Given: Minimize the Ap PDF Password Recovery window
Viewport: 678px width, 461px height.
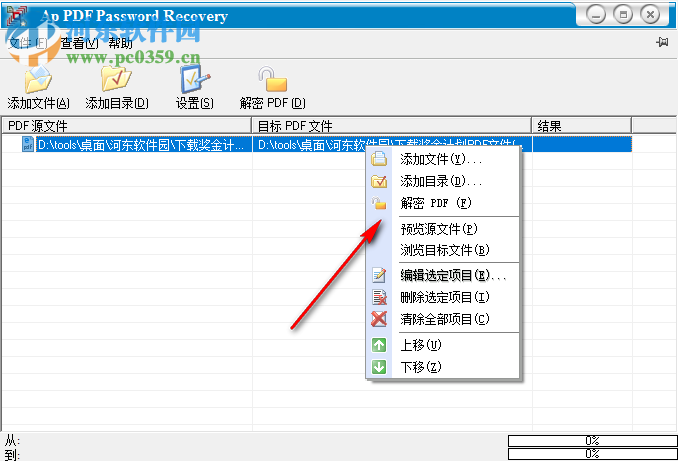Looking at the screenshot, I should tap(596, 15).
